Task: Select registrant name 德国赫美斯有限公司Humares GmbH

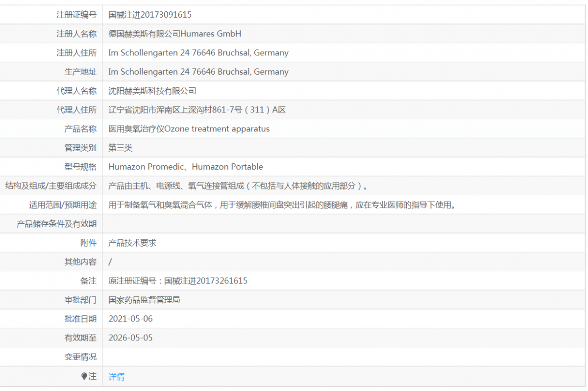Action: [x=175, y=34]
